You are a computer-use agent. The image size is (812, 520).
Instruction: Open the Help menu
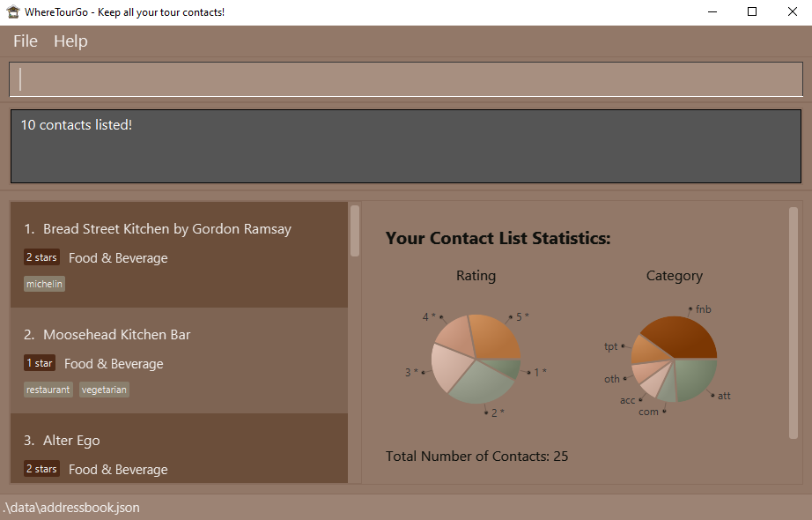[70, 41]
